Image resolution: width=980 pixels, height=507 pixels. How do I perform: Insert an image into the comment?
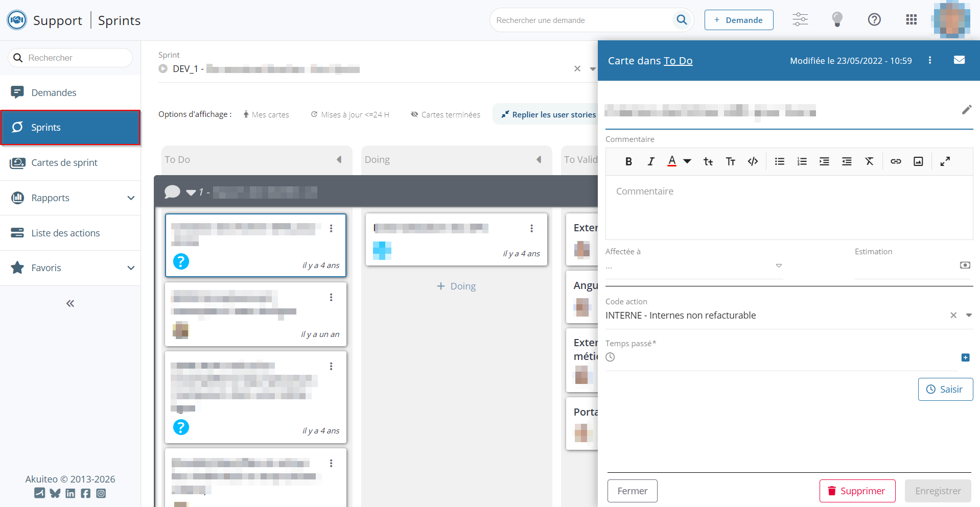tap(918, 161)
